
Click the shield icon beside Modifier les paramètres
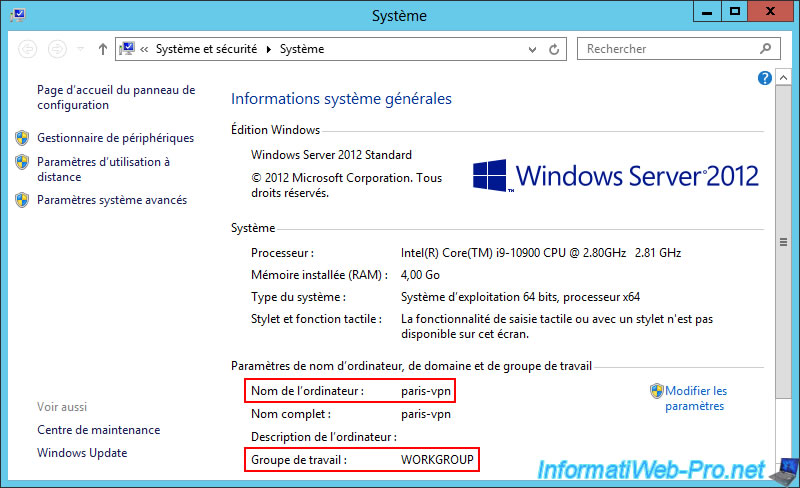point(657,391)
